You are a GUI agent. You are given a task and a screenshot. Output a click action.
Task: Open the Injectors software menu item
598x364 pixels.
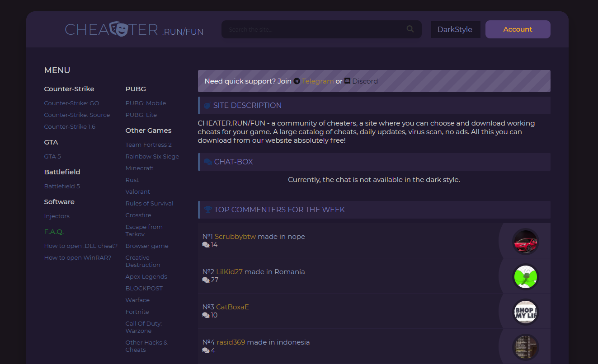pyautogui.click(x=57, y=216)
